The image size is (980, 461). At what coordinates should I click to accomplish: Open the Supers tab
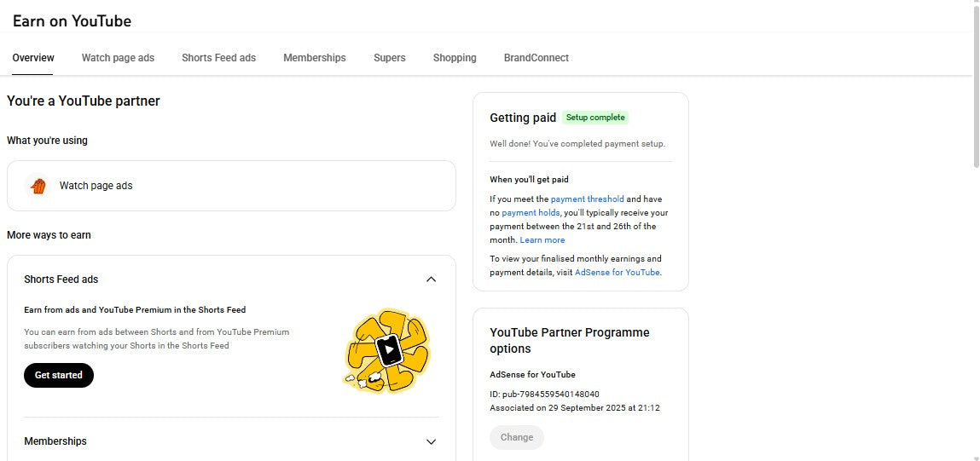tap(389, 58)
